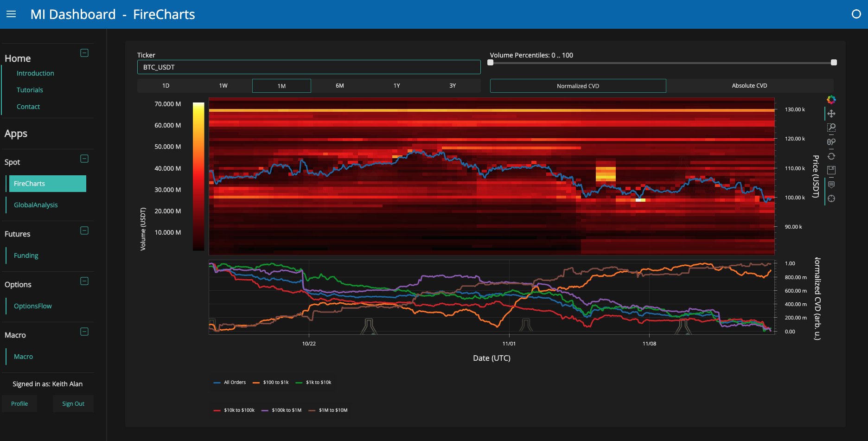Select the Pan tool in chart toolbar
This screenshot has height=441, width=868.
[x=831, y=114]
